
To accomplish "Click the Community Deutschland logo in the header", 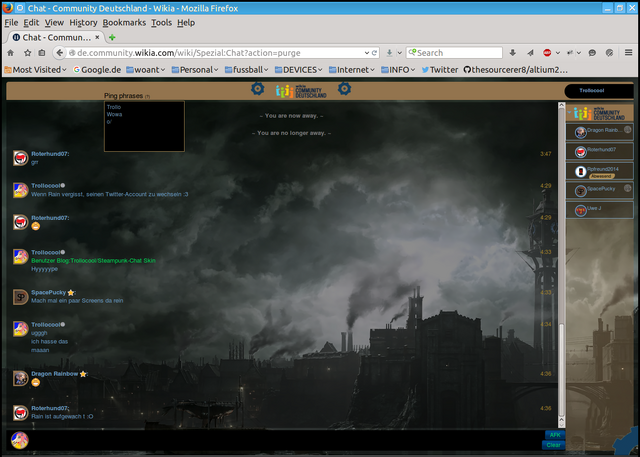I will pyautogui.click(x=301, y=91).
